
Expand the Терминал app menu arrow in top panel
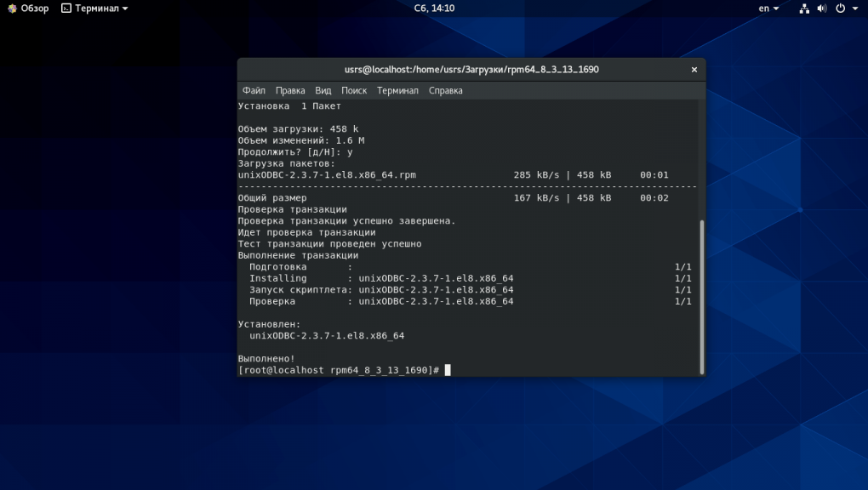tap(125, 9)
